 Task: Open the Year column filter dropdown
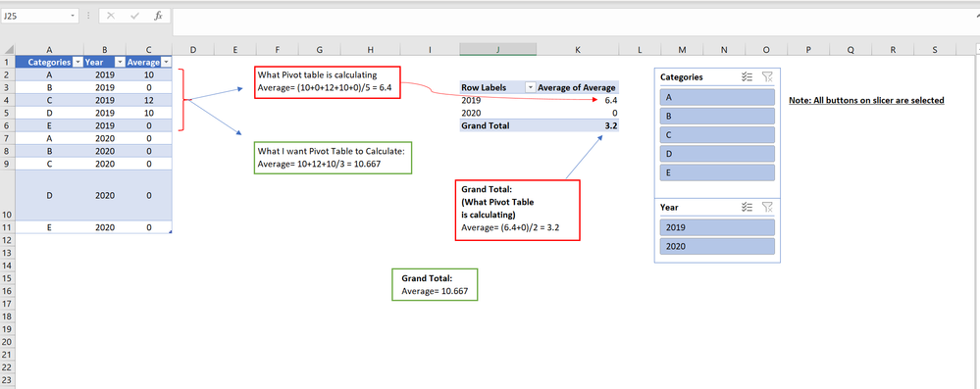coord(119,62)
